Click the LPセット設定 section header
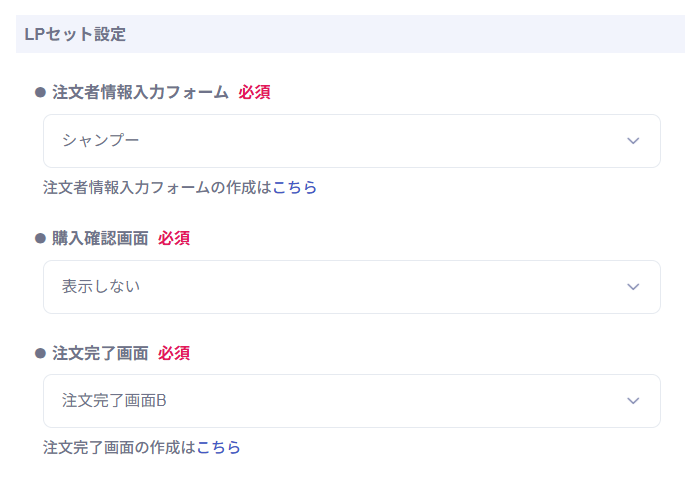The width and height of the screenshot is (685, 481). [x=75, y=34]
